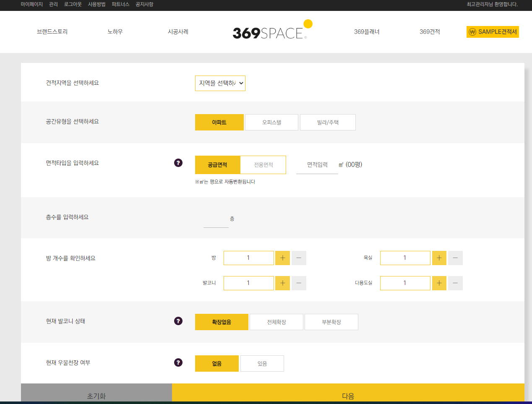Decrease 욕실 count with minus button
Image resolution: width=532 pixels, height=404 pixels.
click(x=455, y=258)
